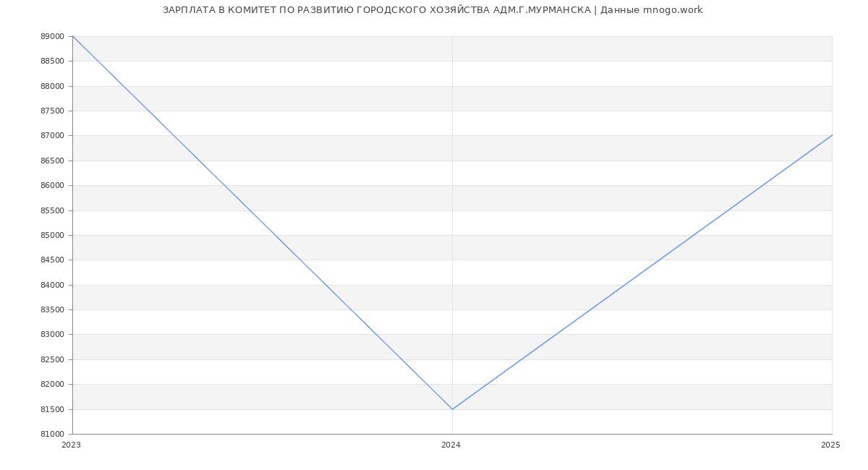The image size is (868, 470).
Task: Click the 2023 data point at 89000
Action: coord(73,36)
